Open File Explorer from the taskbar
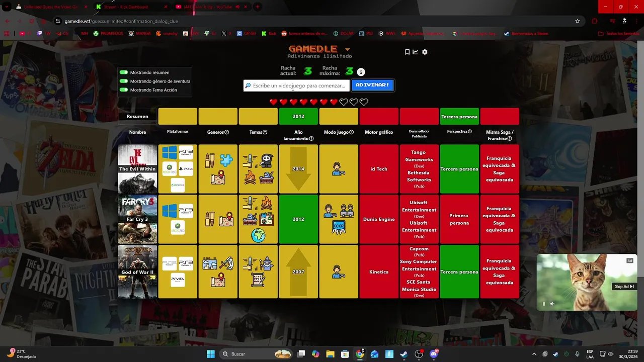 (330, 354)
